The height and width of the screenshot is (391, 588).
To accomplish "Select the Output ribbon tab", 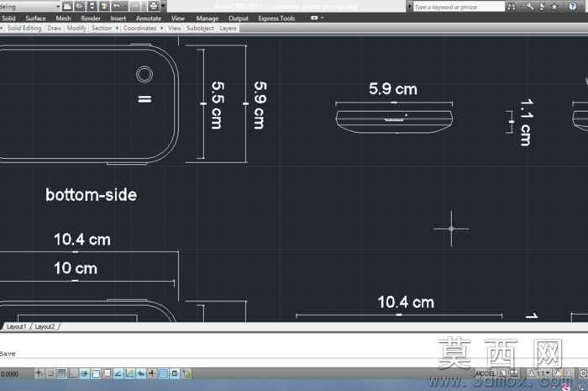I will click(x=239, y=18).
